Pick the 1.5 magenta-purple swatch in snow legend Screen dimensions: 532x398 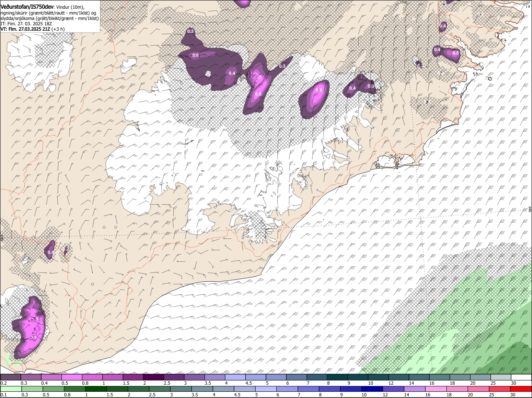point(133,377)
